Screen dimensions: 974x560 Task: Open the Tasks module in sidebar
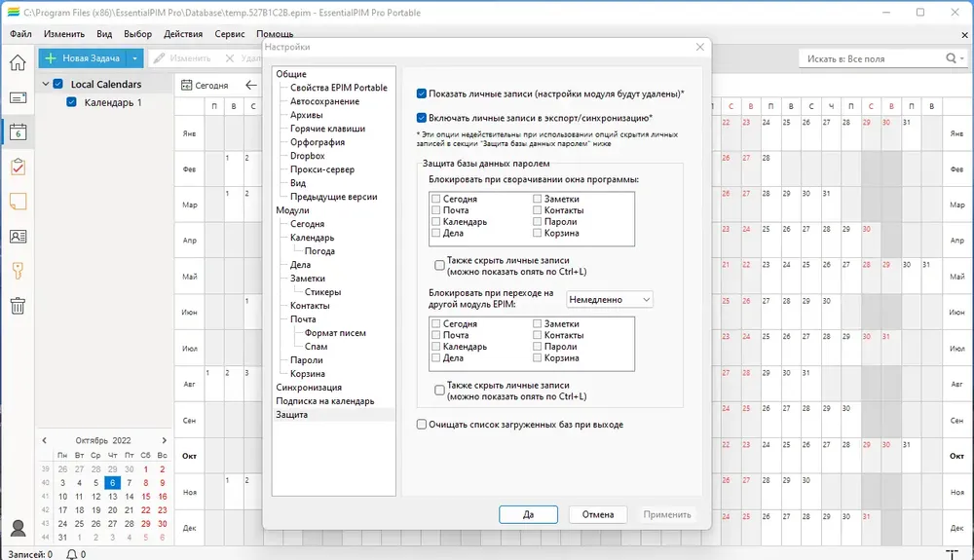(18, 167)
